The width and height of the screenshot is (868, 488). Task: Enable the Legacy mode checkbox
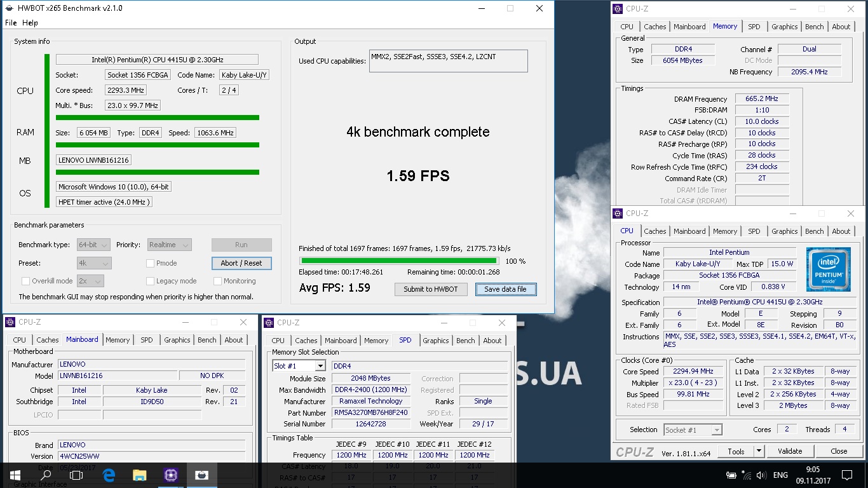point(151,281)
